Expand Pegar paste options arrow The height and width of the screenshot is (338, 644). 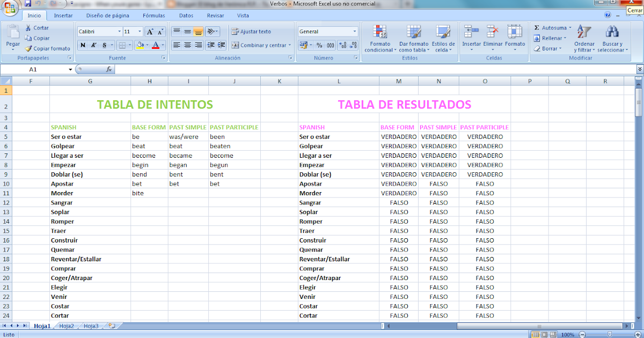coord(13,49)
